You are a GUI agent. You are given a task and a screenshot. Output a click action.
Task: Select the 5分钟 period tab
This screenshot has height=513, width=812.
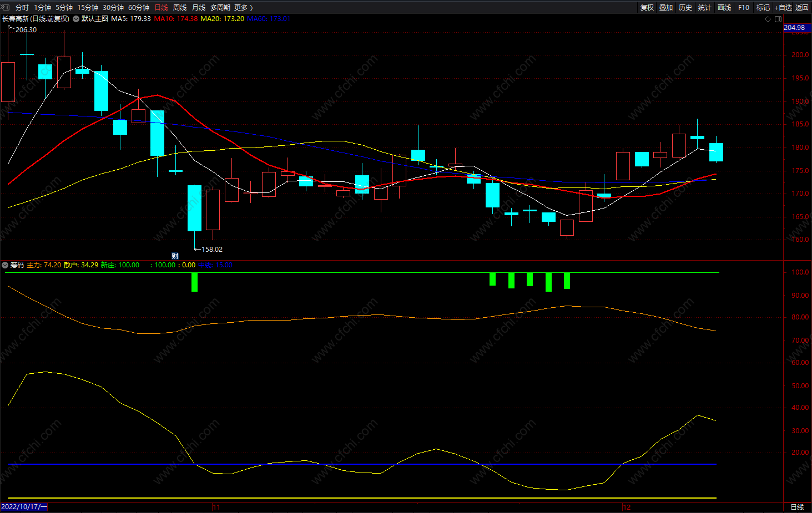64,8
